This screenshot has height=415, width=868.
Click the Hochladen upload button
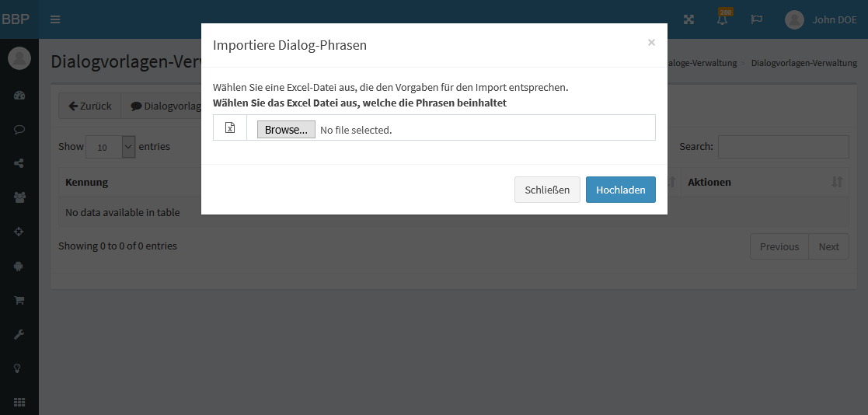click(621, 190)
